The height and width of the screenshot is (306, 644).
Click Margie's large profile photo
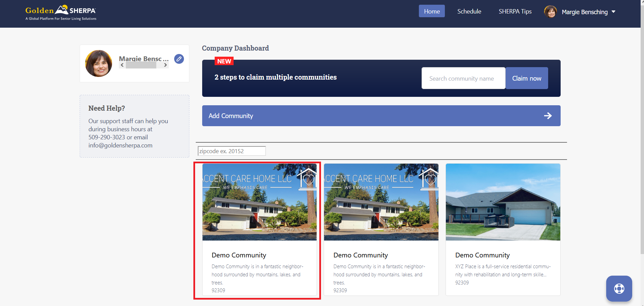pos(99,63)
